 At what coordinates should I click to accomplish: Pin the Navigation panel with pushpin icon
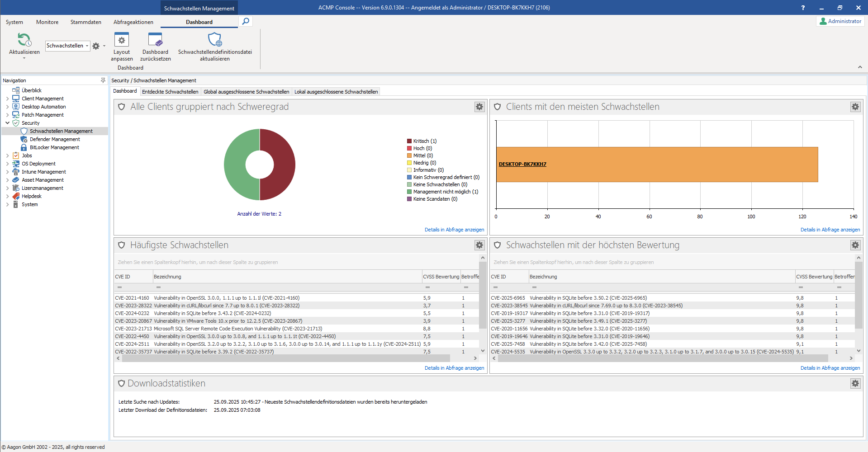coord(103,80)
